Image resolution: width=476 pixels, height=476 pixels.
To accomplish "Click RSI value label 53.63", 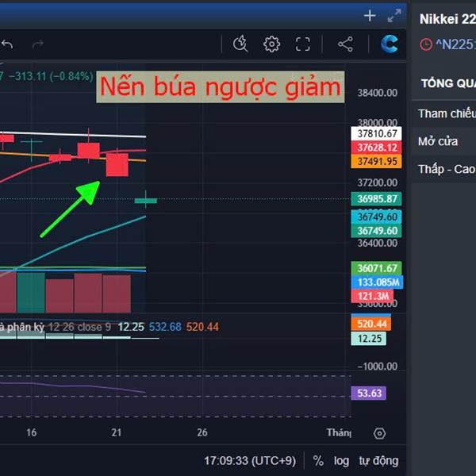I will pos(369,393).
